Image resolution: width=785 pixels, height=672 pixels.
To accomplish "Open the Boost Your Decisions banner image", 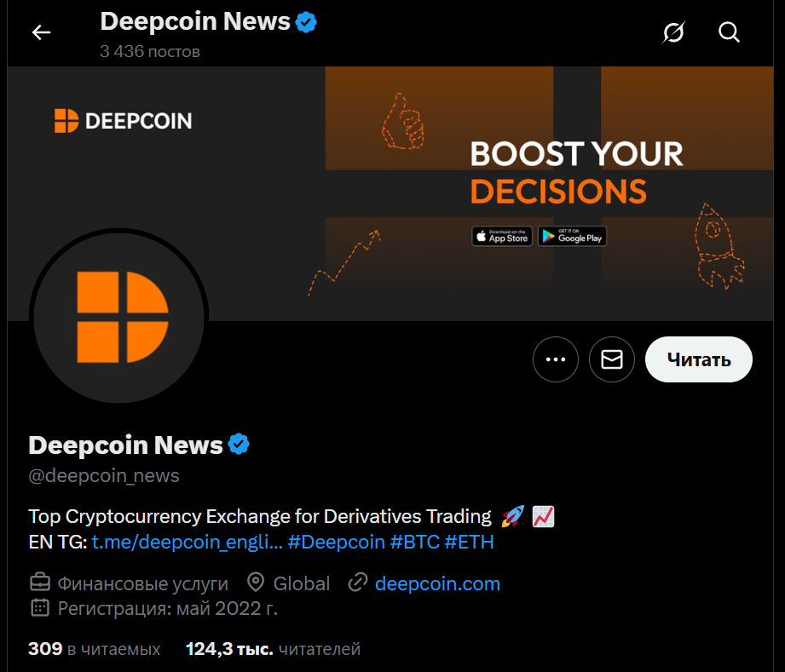I will pos(390,193).
